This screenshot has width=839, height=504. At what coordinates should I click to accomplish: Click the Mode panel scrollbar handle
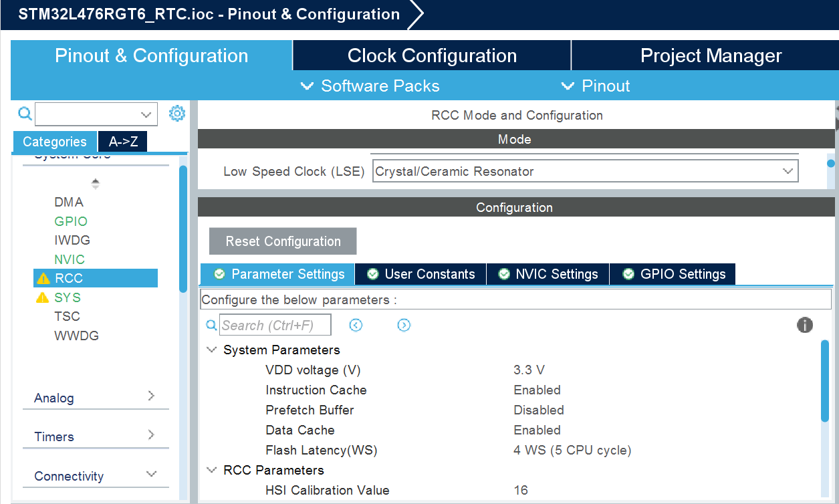click(831, 163)
